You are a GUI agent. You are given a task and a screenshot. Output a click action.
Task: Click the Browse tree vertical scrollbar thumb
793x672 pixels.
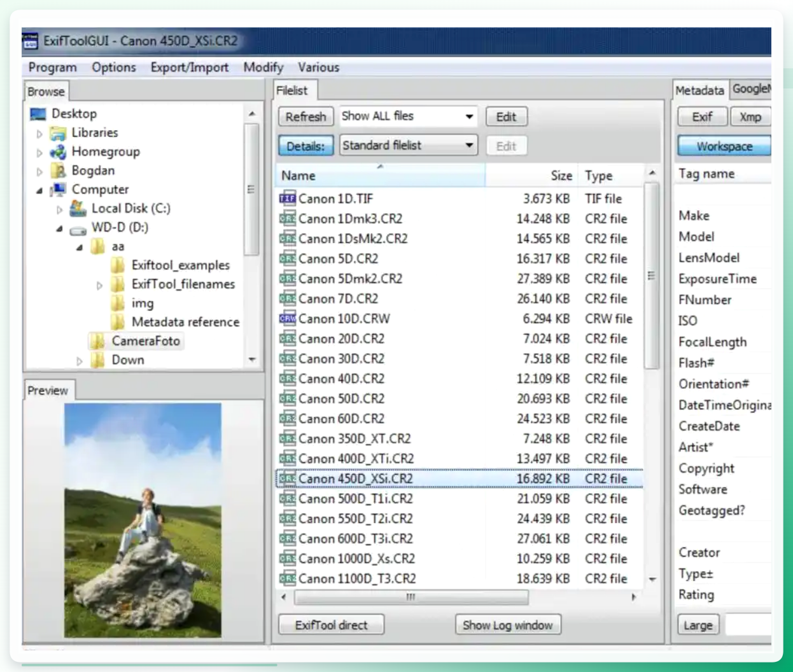click(251, 189)
